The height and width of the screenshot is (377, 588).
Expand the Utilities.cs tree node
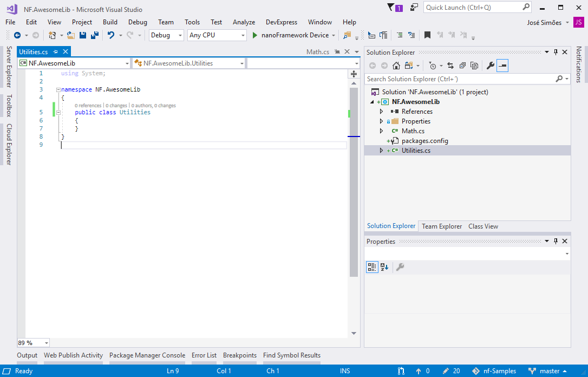pos(381,151)
